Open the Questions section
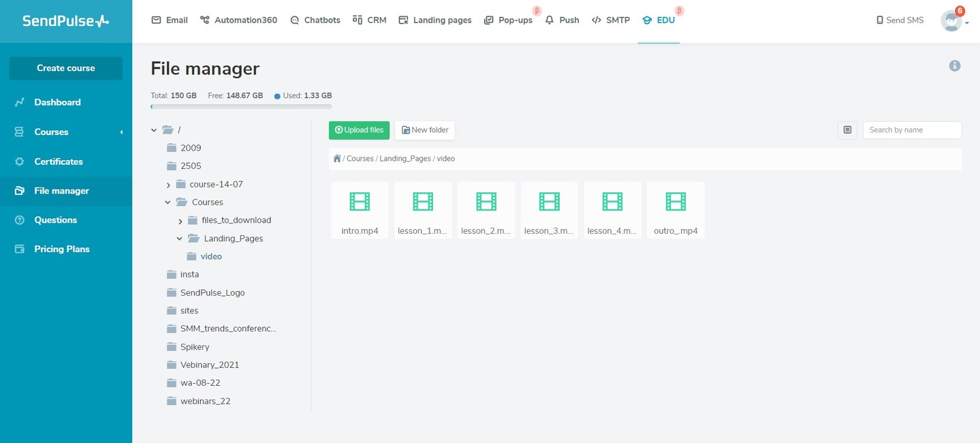This screenshot has width=980, height=443. click(x=57, y=219)
